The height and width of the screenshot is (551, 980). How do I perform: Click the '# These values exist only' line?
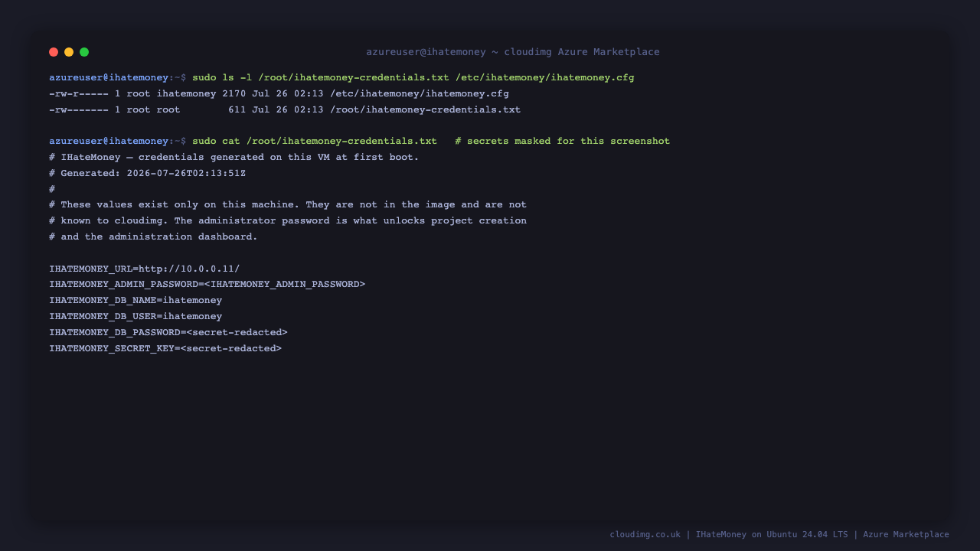pyautogui.click(x=288, y=204)
